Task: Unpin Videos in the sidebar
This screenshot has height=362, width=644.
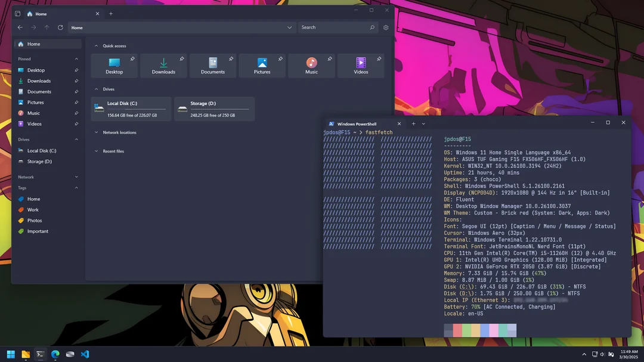Action: click(76, 123)
